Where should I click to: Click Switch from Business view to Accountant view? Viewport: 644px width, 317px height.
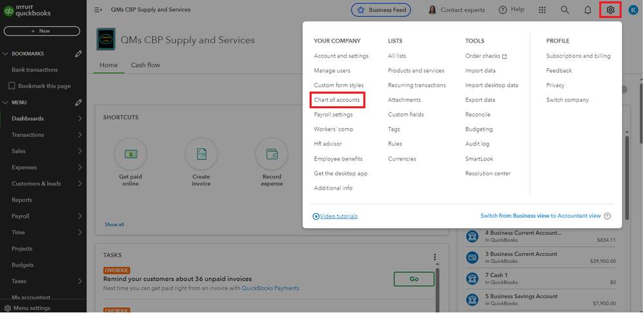pyautogui.click(x=540, y=216)
